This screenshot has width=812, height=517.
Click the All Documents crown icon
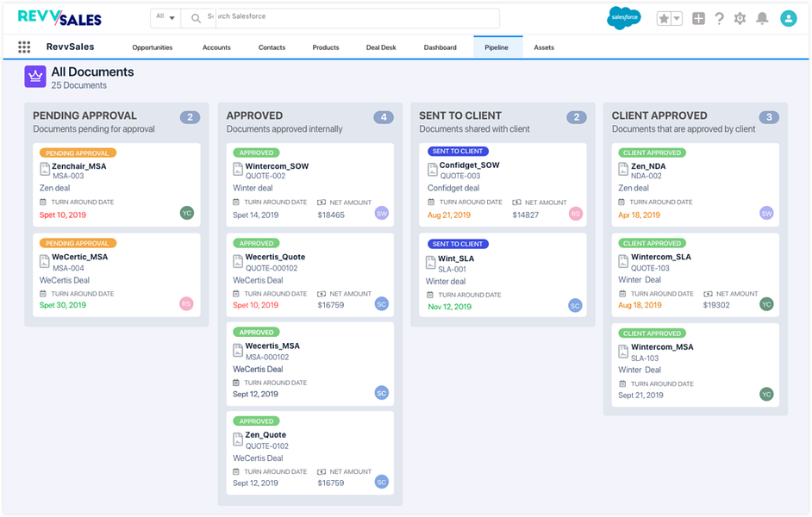[x=35, y=77]
